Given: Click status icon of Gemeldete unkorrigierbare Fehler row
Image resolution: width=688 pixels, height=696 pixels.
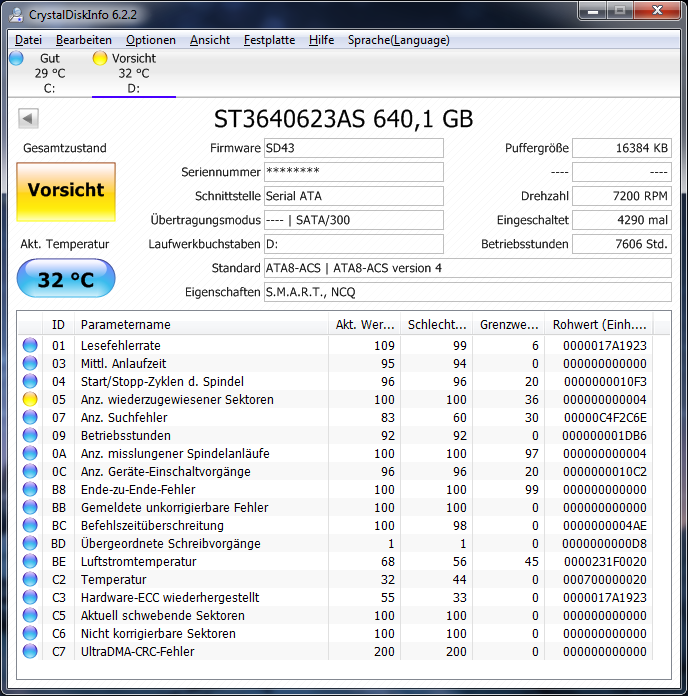Looking at the screenshot, I should pyautogui.click(x=30, y=507).
